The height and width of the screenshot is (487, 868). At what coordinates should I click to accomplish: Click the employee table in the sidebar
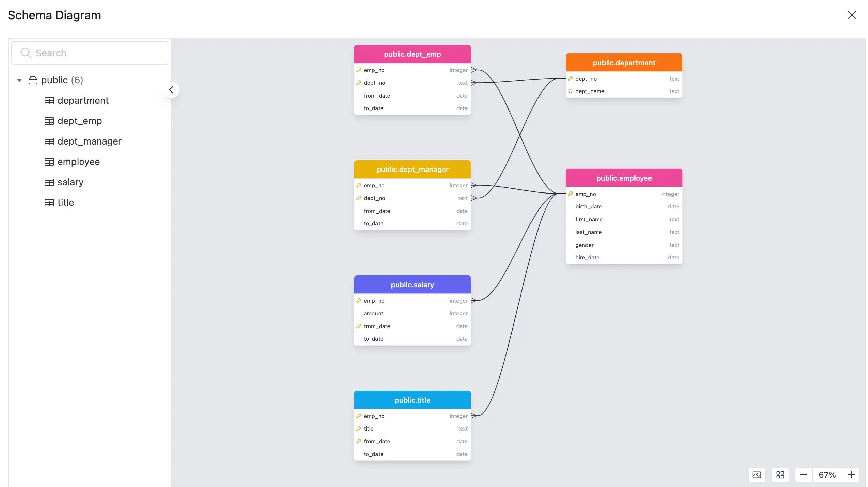click(x=79, y=161)
